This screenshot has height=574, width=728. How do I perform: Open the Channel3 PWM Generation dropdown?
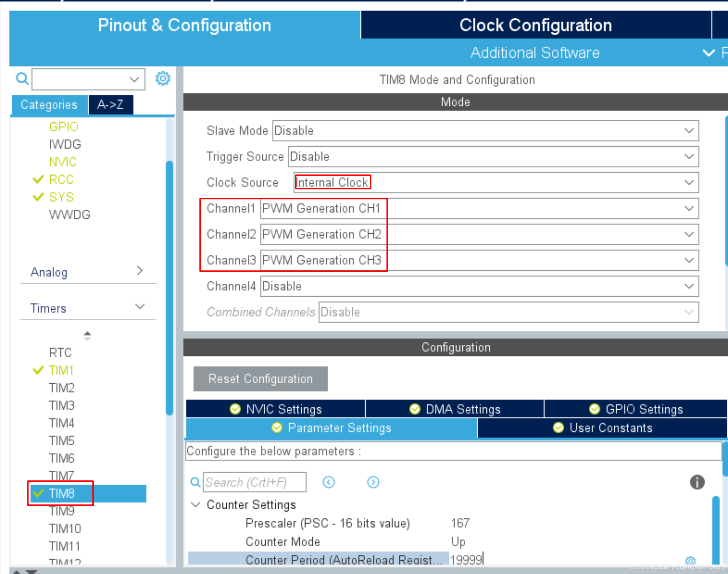tap(479, 260)
